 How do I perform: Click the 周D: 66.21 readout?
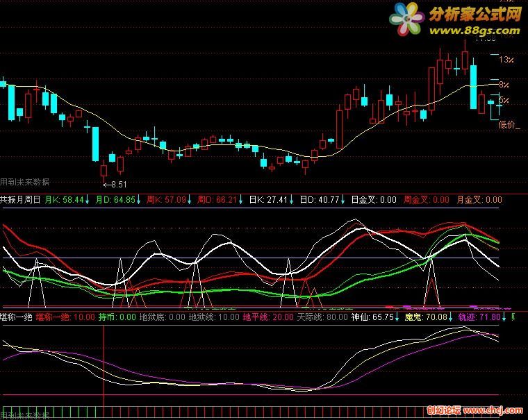coord(217,200)
